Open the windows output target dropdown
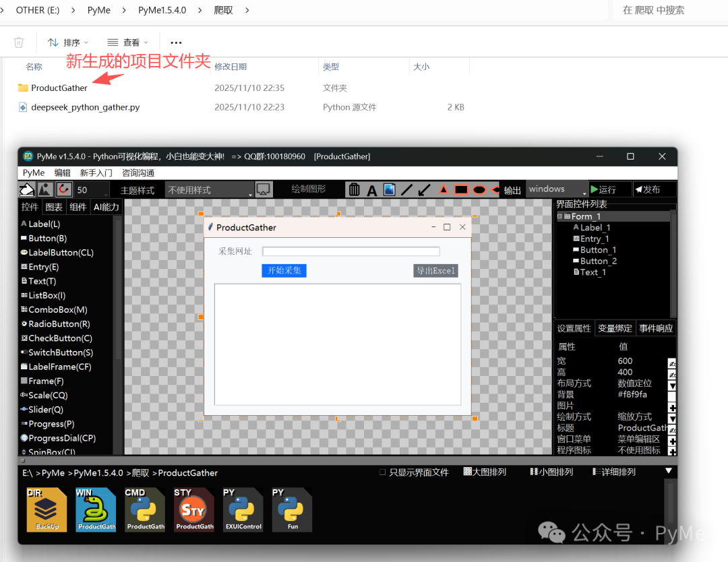 [556, 189]
